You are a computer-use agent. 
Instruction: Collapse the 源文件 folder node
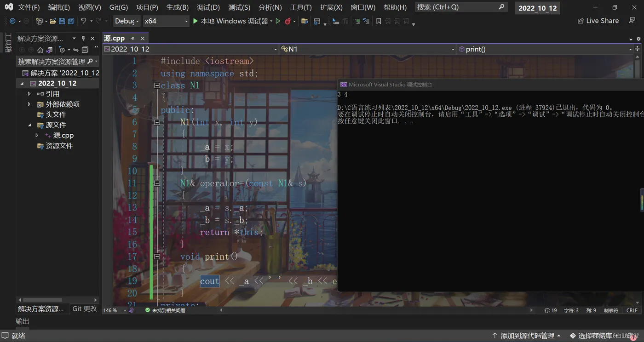tap(29, 125)
